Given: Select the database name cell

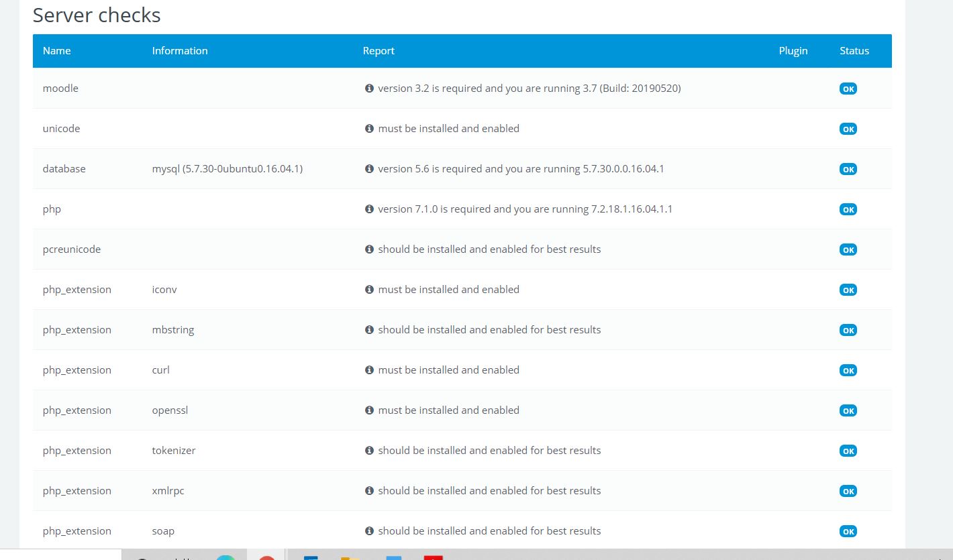Looking at the screenshot, I should click(x=64, y=168).
